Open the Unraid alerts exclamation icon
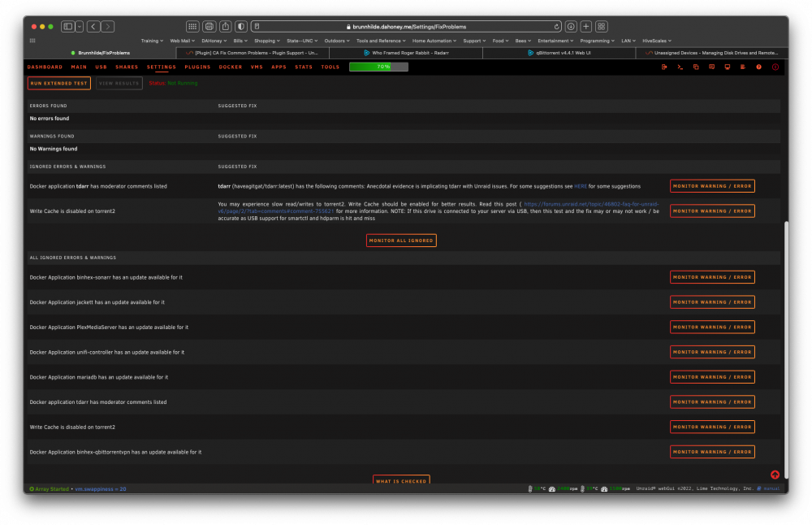This screenshot has height=525, width=812. 775,67
